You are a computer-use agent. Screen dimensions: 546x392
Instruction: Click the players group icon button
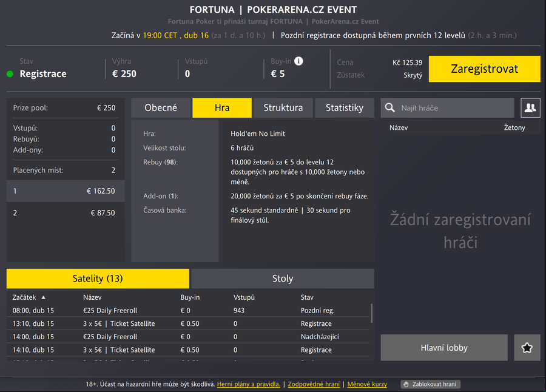coord(530,107)
